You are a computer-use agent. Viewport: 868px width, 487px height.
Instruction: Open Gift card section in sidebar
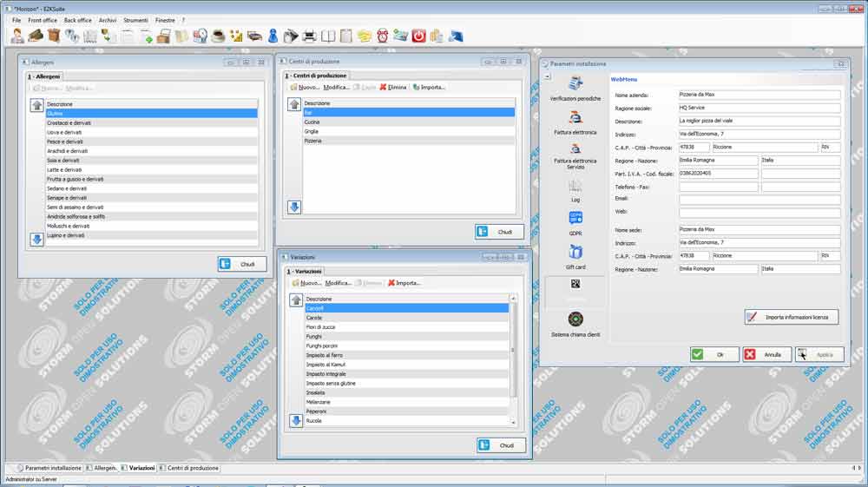(x=575, y=256)
